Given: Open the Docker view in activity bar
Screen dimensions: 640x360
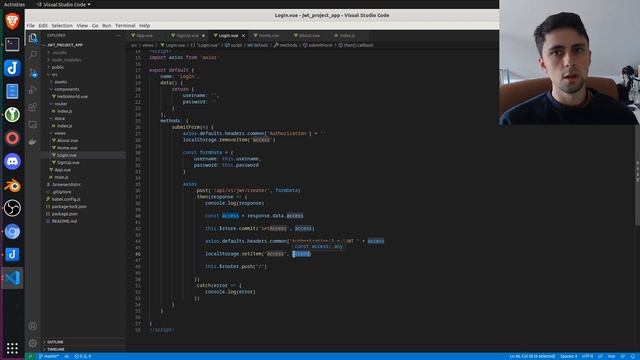Looking at the screenshot, I should click(x=33, y=142).
